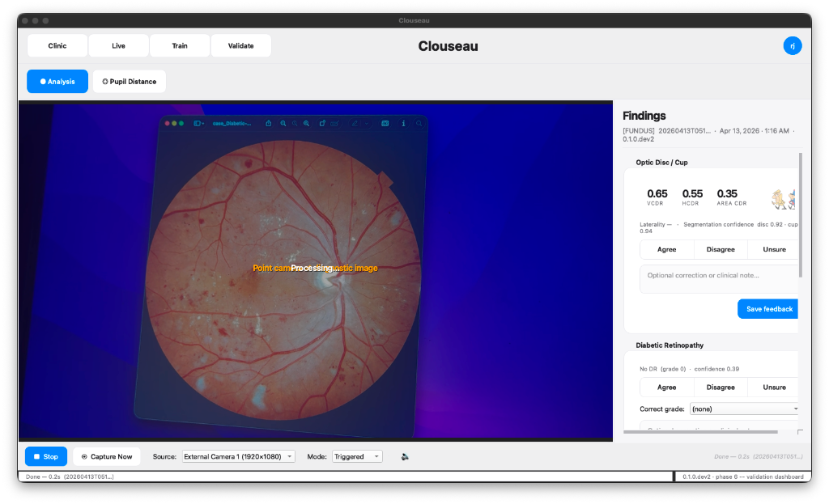Click the search icon in the image window toolbar
This screenshot has height=504, width=829.
click(x=419, y=124)
